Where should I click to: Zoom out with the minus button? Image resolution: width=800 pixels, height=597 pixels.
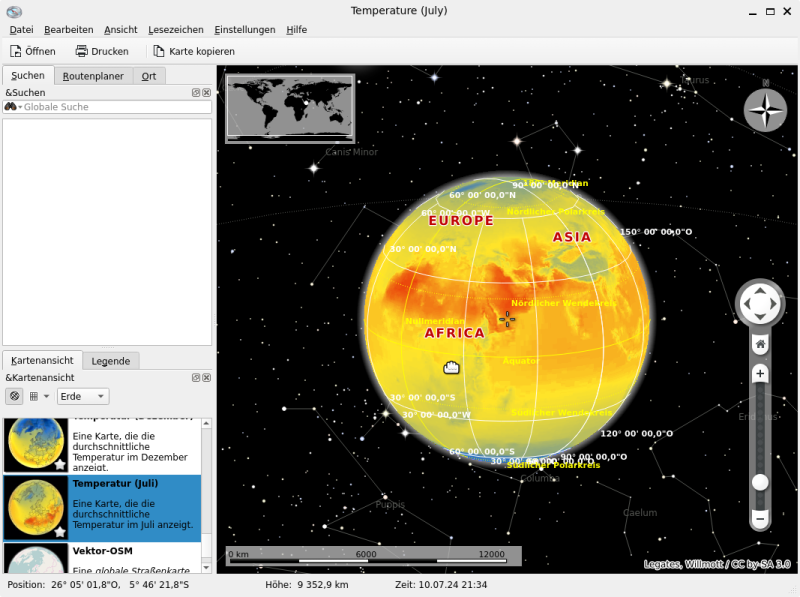[760, 519]
